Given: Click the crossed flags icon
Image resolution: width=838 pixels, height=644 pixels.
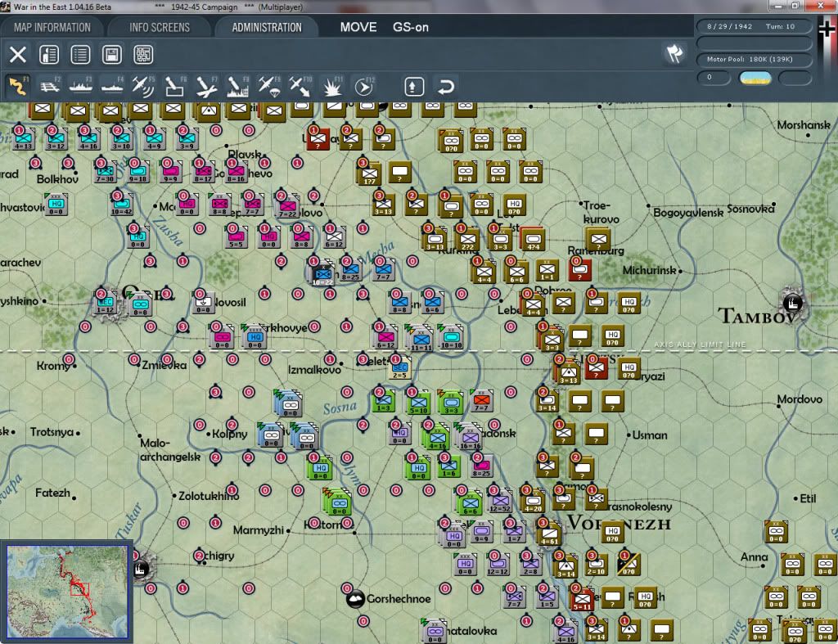Looking at the screenshot, I should pos(674,53).
